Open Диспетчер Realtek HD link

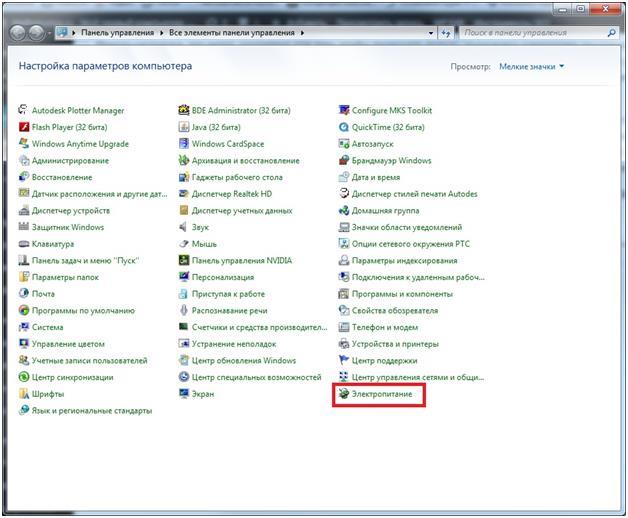pyautogui.click(x=231, y=194)
